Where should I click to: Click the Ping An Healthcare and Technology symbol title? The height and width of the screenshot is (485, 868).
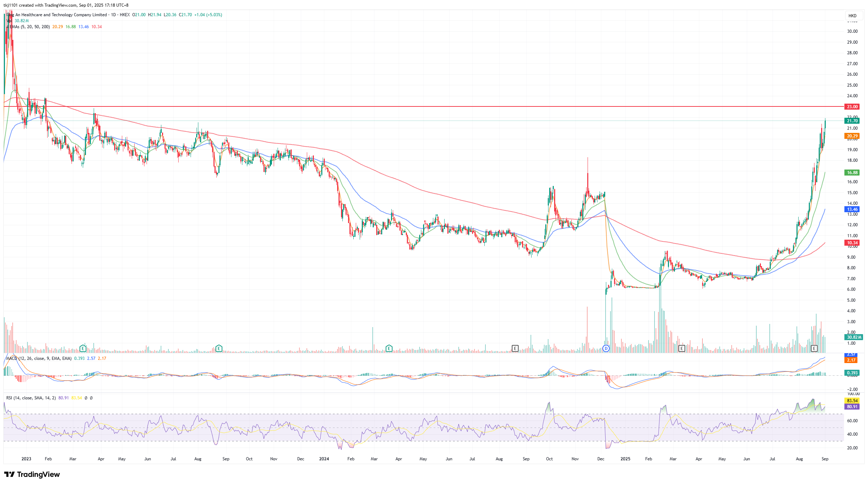click(57, 15)
